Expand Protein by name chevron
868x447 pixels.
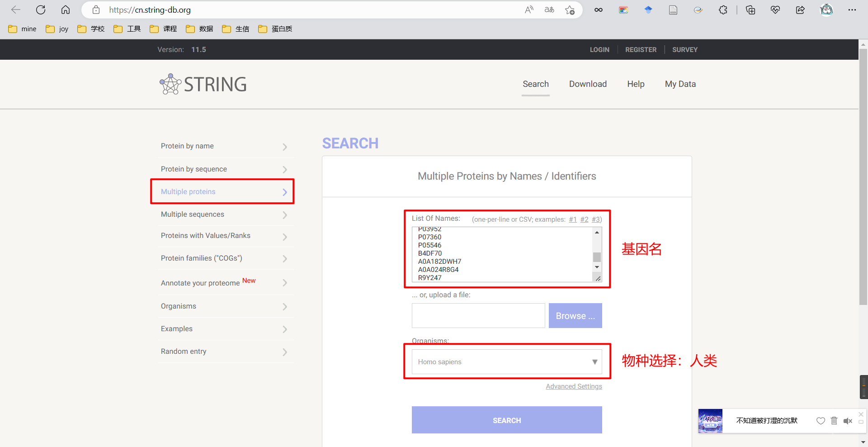coord(285,147)
